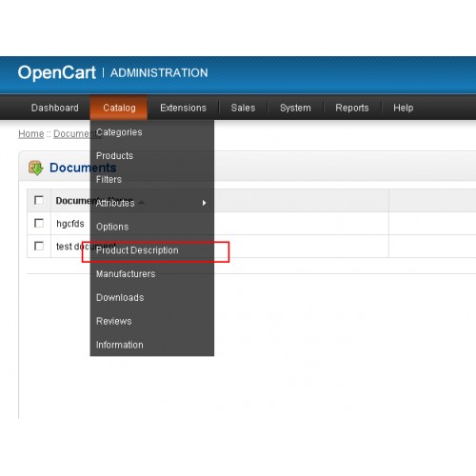Viewport: 476px width, 476px height.
Task: Go to Dashboard in the navigation bar
Action: pyautogui.click(x=55, y=108)
